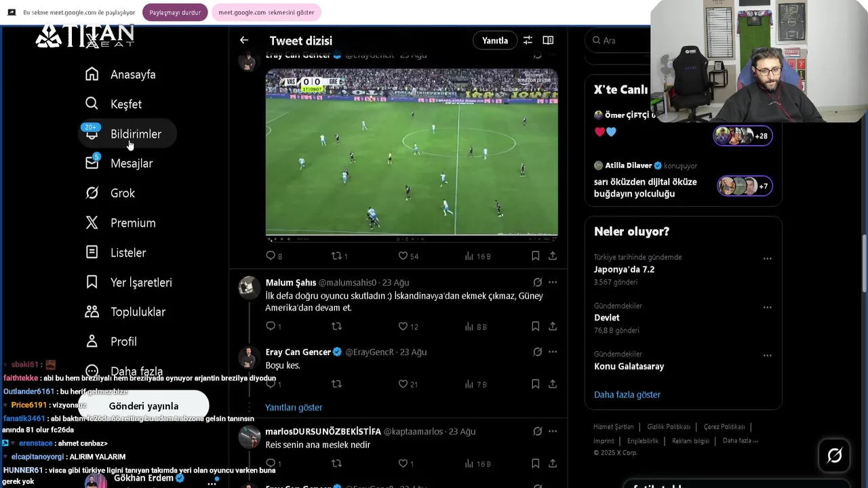This screenshot has height=488, width=868.
Task: Play the football match video
Action: coord(412,155)
